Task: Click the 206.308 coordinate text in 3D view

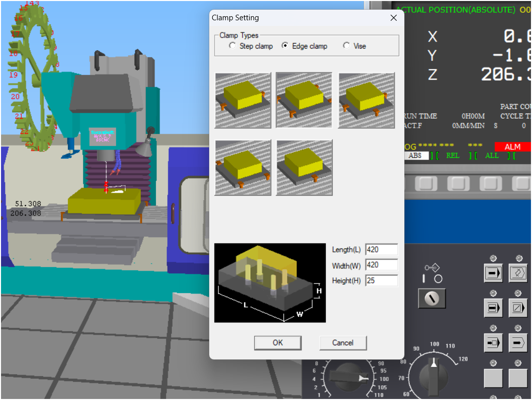Action: [25, 213]
